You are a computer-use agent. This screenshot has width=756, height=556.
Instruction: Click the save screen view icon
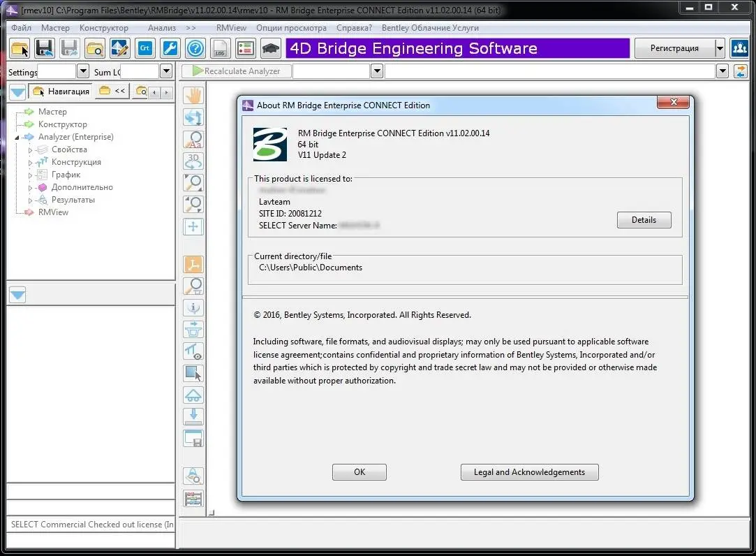[x=193, y=439]
